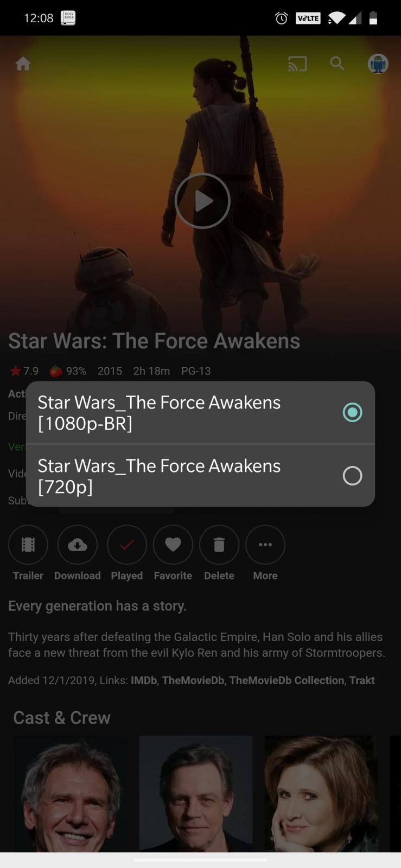Screen dimensions: 401x868
Task: Go to the home screen icon
Action: pyautogui.click(x=23, y=64)
